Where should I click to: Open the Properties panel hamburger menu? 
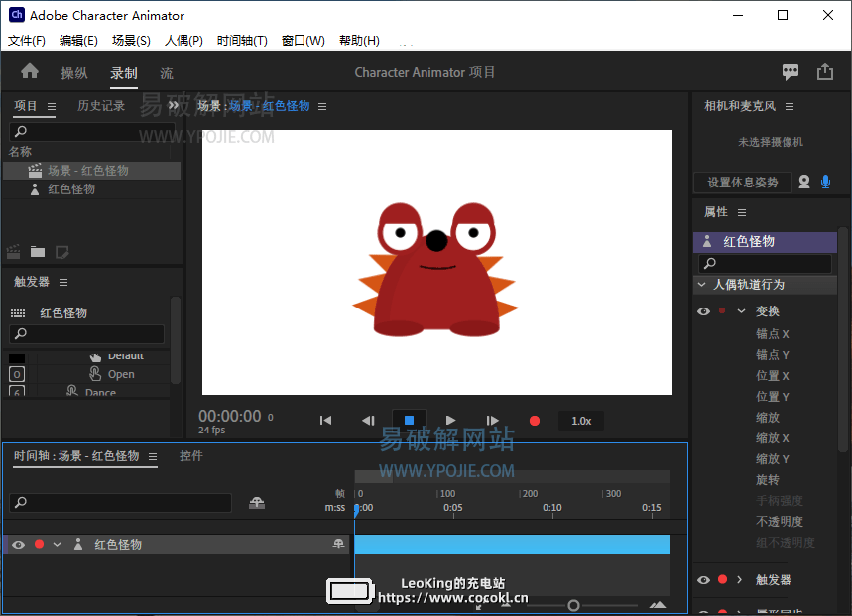pyautogui.click(x=742, y=212)
